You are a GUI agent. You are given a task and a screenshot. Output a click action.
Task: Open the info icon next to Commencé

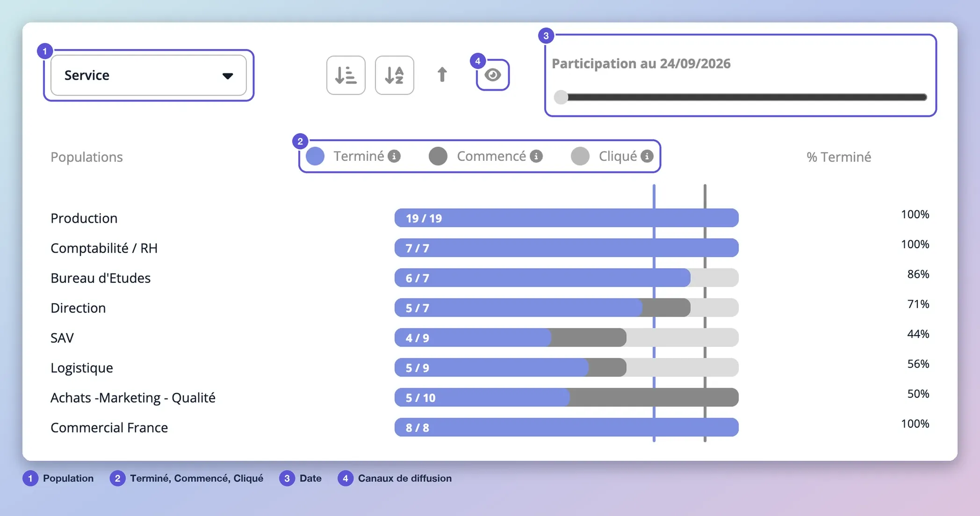(536, 156)
